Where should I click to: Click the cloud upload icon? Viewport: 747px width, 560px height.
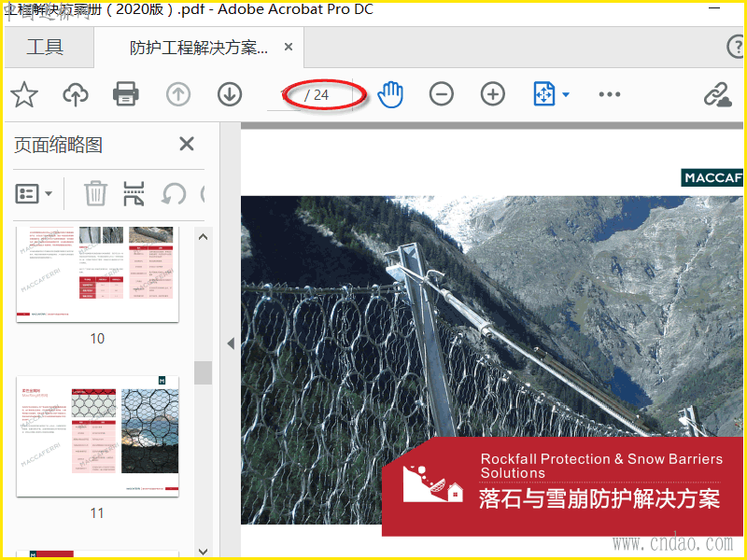tap(76, 94)
